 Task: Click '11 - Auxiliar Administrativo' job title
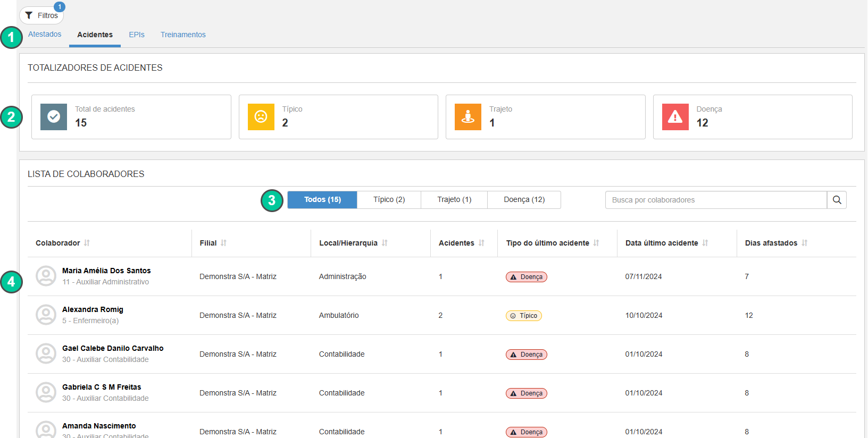click(105, 282)
